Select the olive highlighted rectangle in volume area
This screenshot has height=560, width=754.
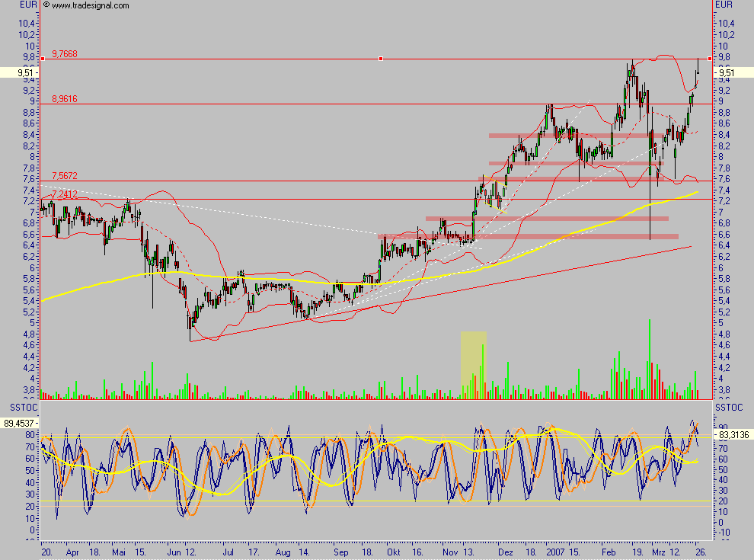click(x=474, y=365)
